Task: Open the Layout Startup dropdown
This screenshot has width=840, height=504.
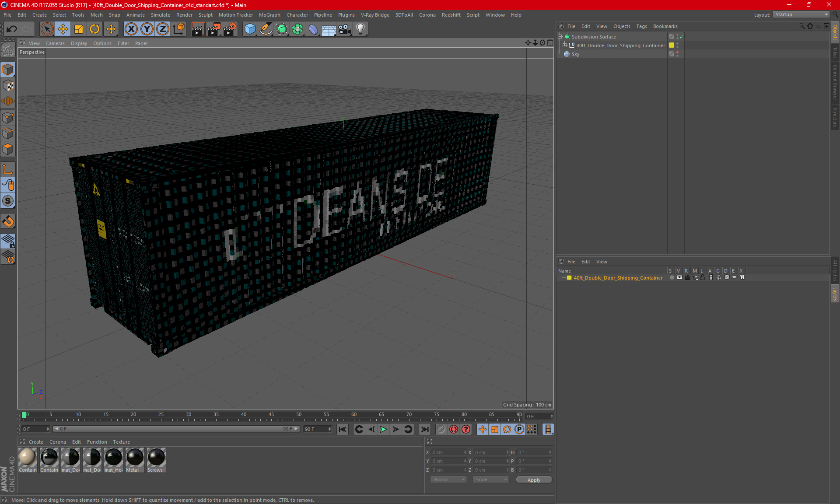Action: click(x=801, y=14)
